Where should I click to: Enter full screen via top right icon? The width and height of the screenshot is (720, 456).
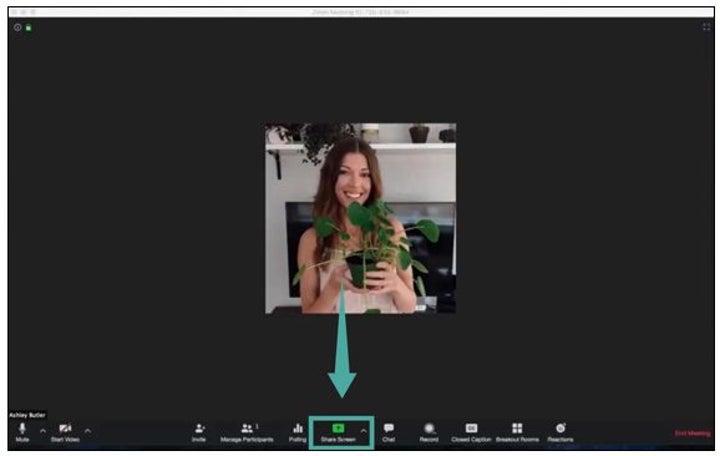(x=706, y=27)
